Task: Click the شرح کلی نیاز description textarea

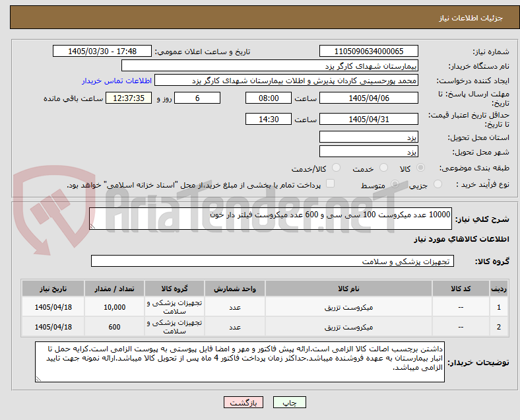Action: (271, 219)
